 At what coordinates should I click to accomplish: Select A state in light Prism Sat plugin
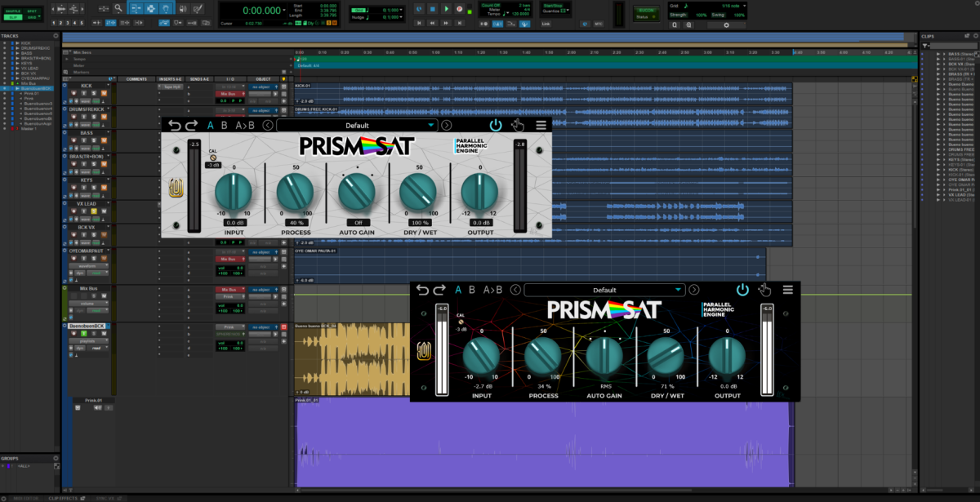(211, 125)
